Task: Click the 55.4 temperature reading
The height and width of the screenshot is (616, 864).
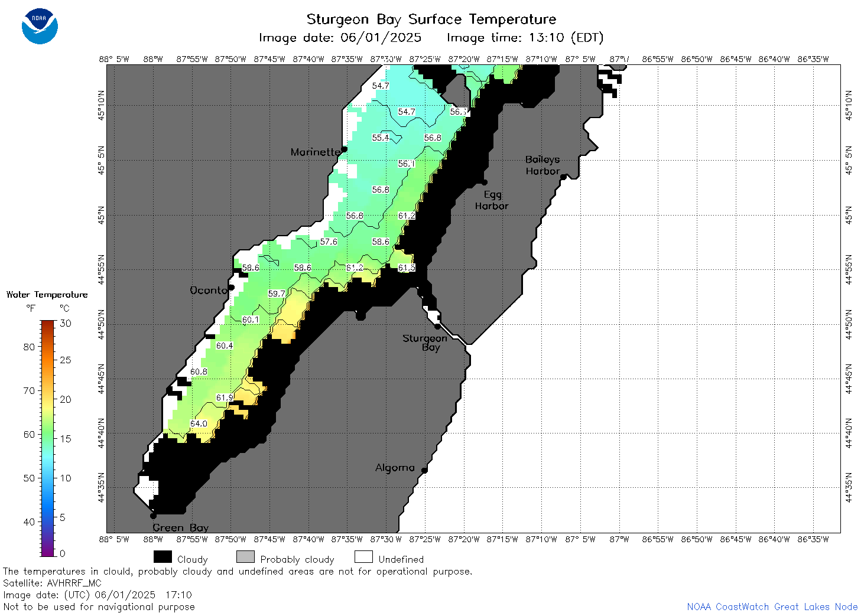Action: (x=381, y=138)
